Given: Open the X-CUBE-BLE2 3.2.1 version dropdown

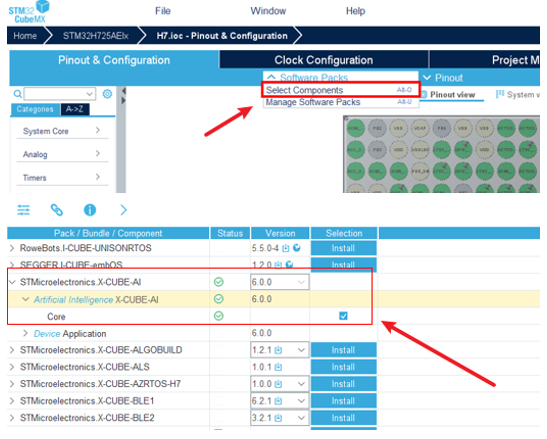Looking at the screenshot, I should [x=301, y=418].
